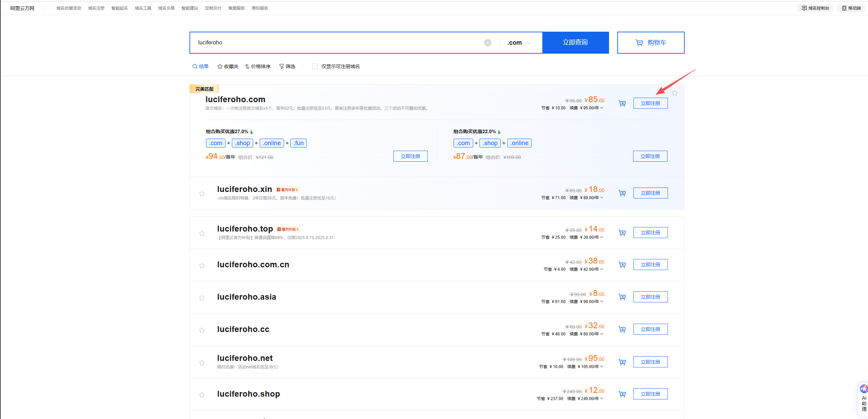This screenshot has height=419, width=868.
Task: Register luciferoho.cc with 立即注册
Action: [650, 329]
